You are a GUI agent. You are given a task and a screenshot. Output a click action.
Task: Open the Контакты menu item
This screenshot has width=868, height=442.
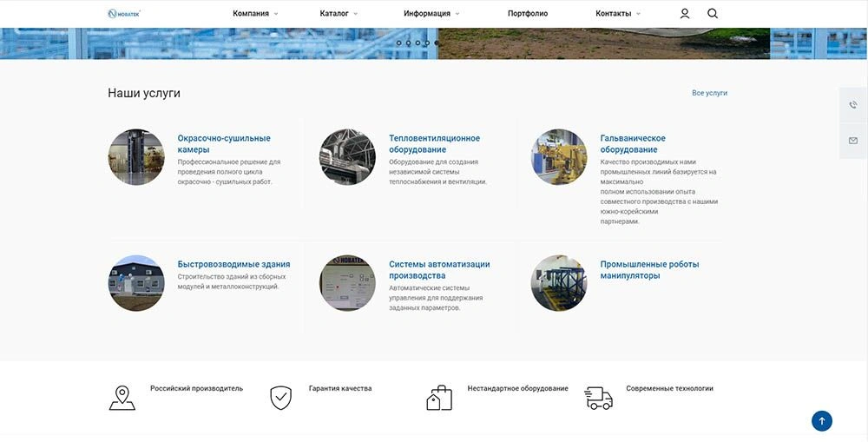point(617,14)
